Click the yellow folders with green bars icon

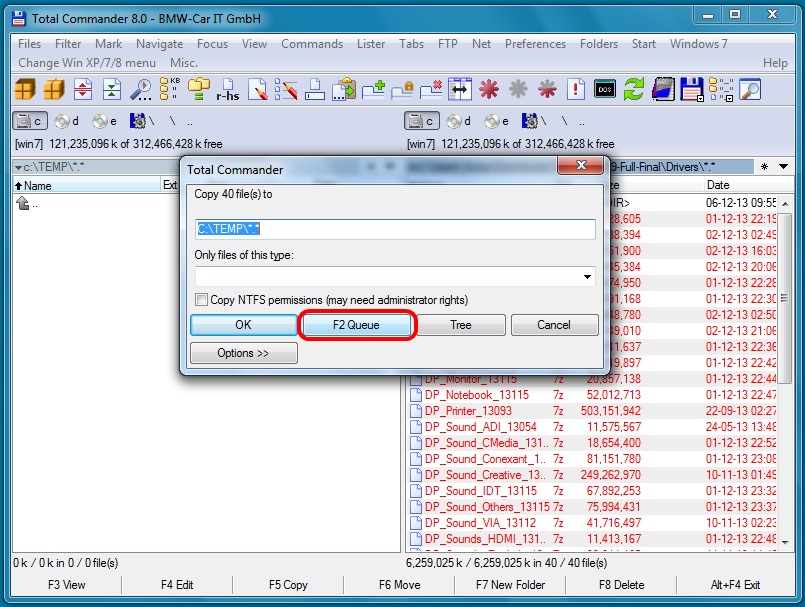coord(199,89)
